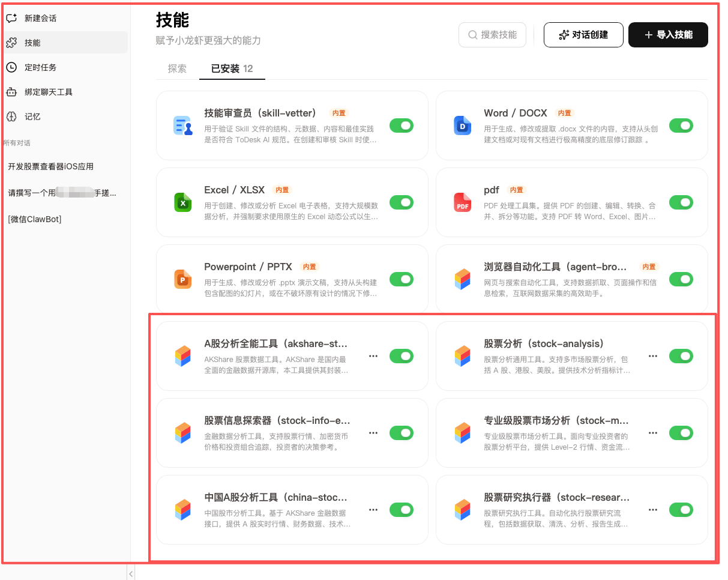The width and height of the screenshot is (728, 580).
Task: Disable the pdf skill toggle
Action: [681, 202]
